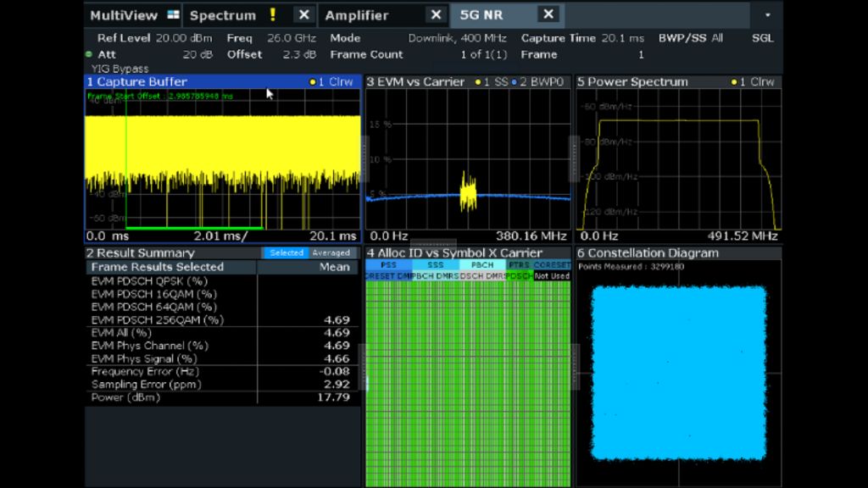Viewport: 868px width, 488px height.
Task: Switch to the Amplifier tab
Action: 359,14
